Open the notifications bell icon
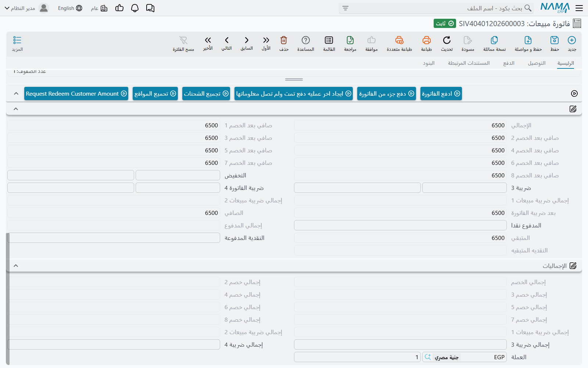This screenshot has width=588, height=368. pos(135,8)
